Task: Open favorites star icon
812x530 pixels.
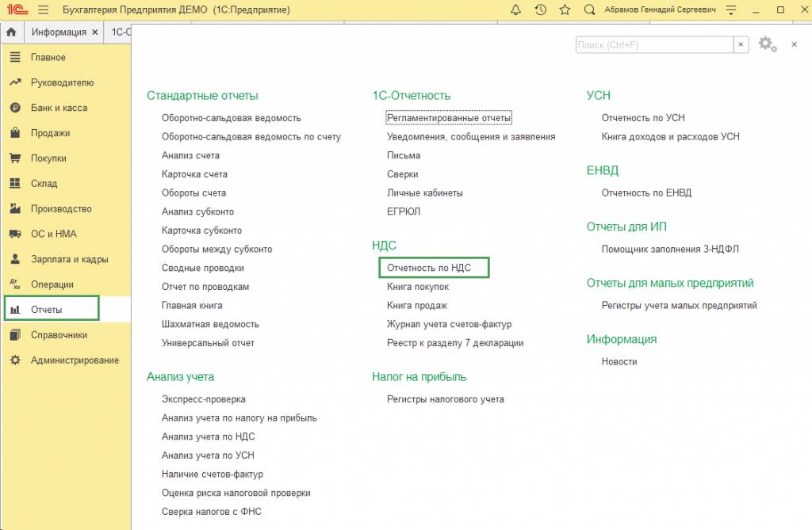Action: pyautogui.click(x=565, y=10)
